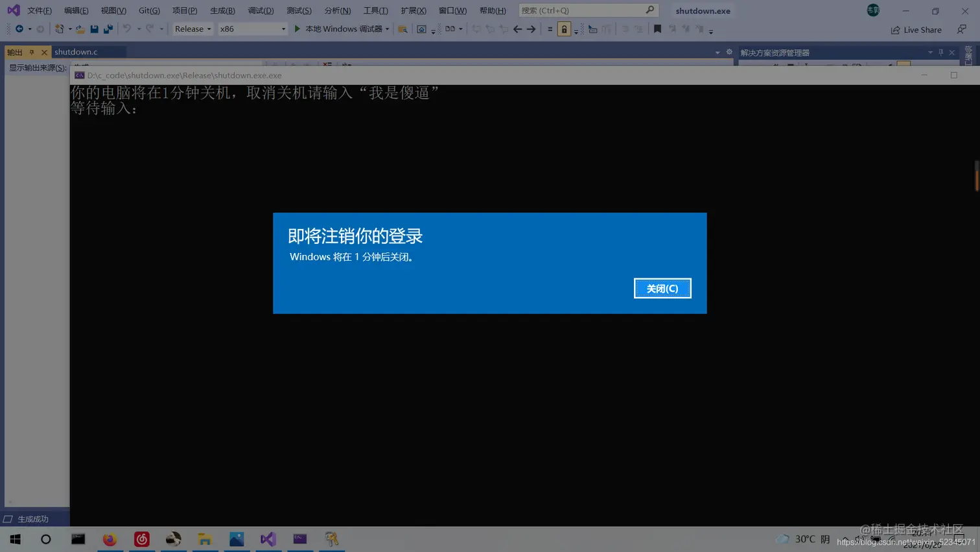Open the 生成(B) menu

pyautogui.click(x=222, y=10)
